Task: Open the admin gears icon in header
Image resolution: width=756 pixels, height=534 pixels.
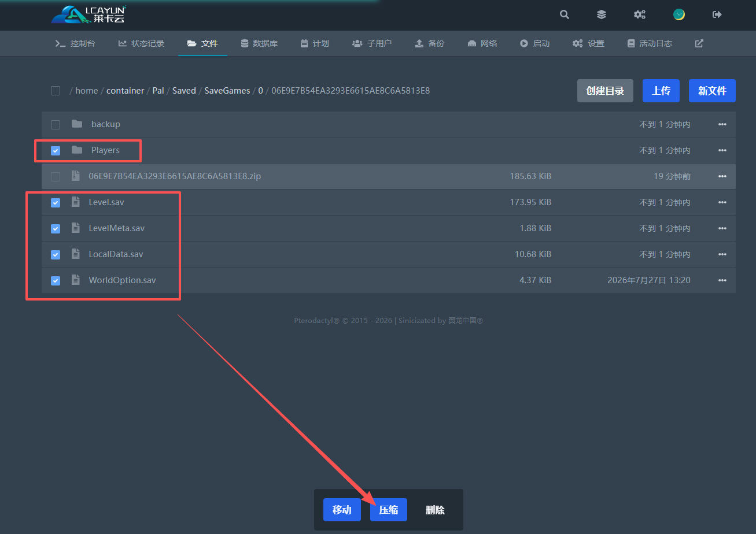Action: 640,15
